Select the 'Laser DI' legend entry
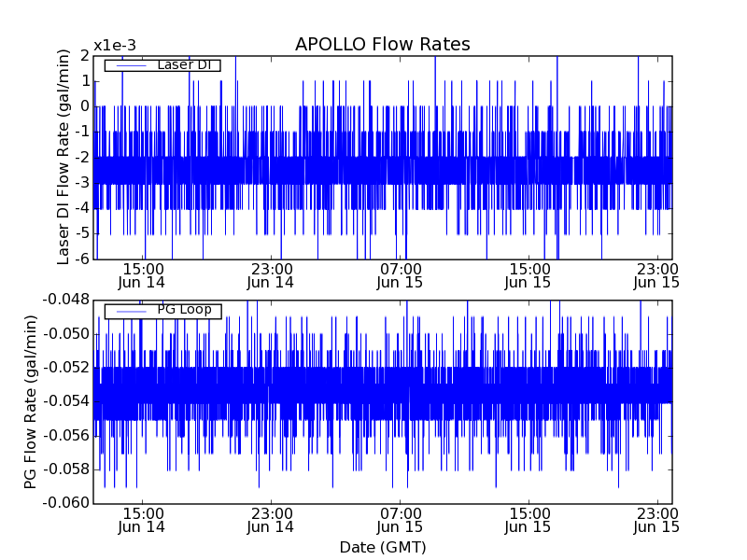Screen dimensions: 747x560 (x=162, y=64)
